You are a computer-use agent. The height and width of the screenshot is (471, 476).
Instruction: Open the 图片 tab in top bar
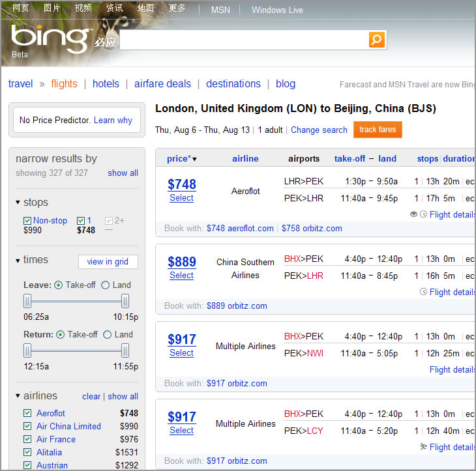point(52,8)
